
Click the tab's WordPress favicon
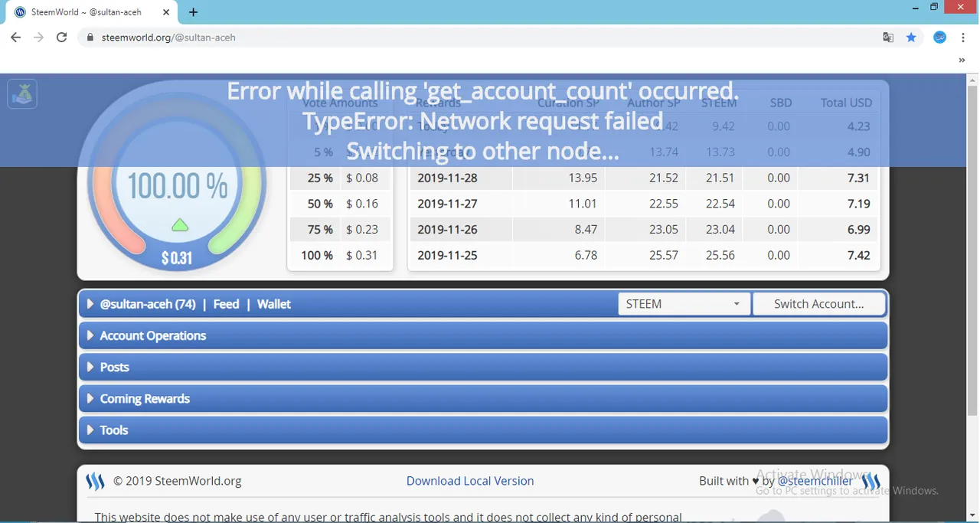[x=20, y=12]
